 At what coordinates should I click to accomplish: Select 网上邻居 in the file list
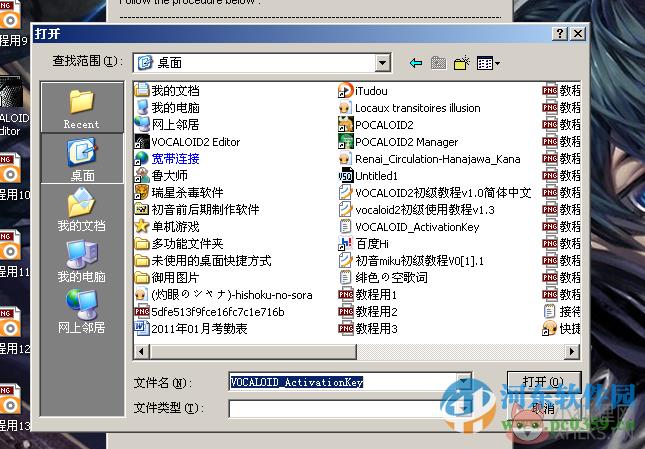click(167, 125)
